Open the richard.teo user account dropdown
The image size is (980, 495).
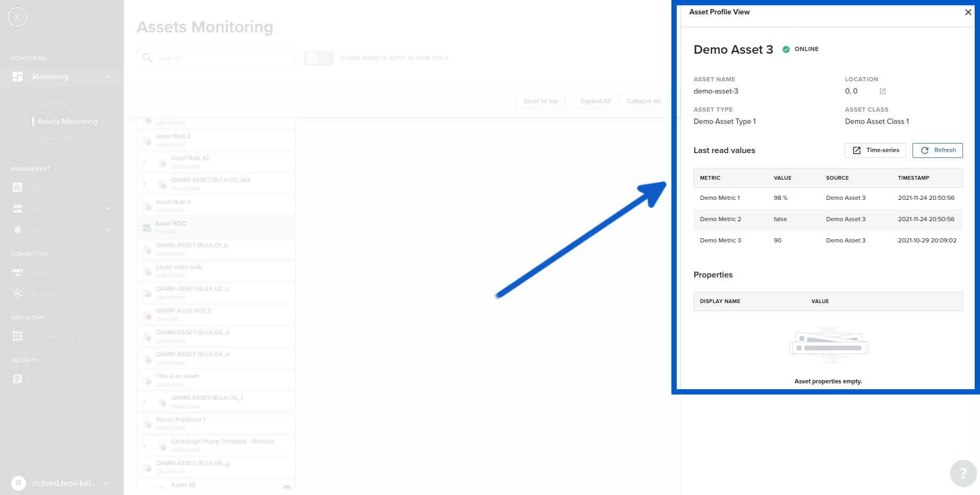[x=107, y=483]
